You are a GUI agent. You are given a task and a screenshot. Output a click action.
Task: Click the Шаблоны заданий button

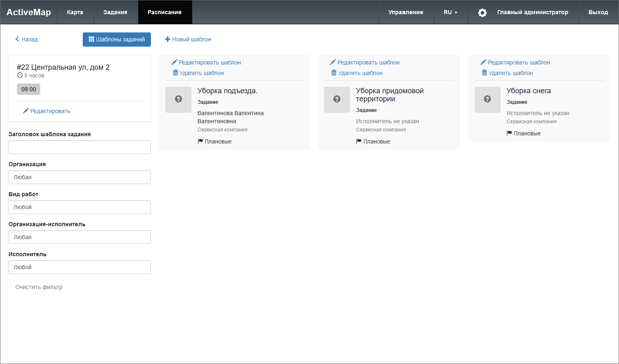tap(117, 39)
